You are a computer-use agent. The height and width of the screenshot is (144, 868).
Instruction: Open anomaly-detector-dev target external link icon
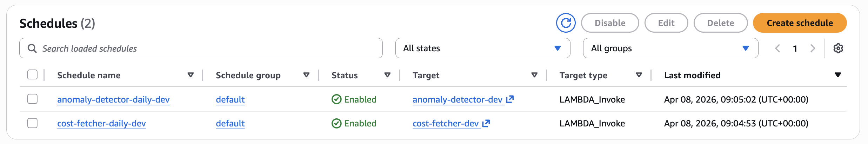[x=510, y=99]
